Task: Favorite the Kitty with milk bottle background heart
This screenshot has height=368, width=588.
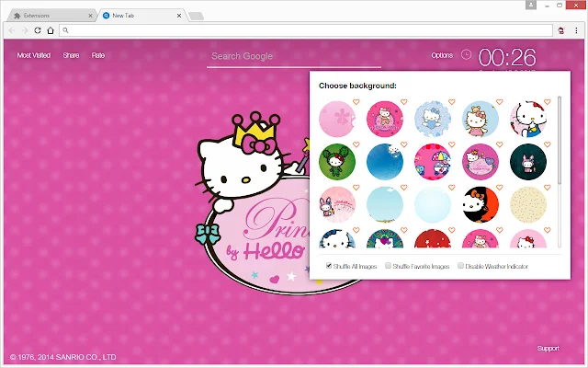Action: [x=548, y=102]
